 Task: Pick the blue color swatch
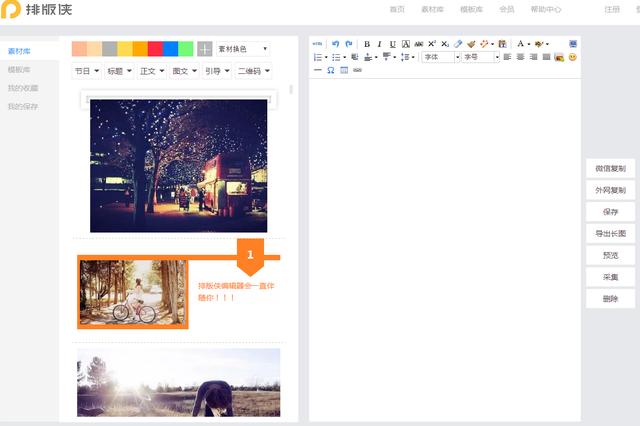170,49
